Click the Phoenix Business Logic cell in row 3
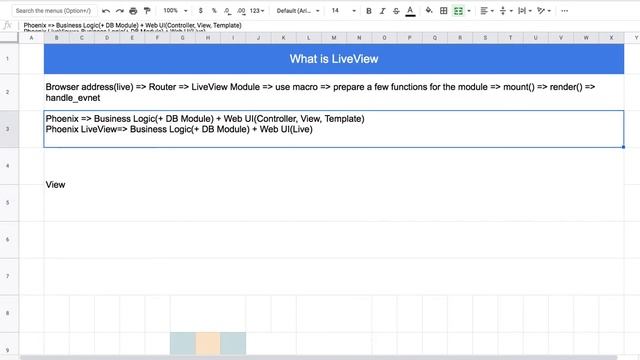640x360 pixels. click(334, 129)
